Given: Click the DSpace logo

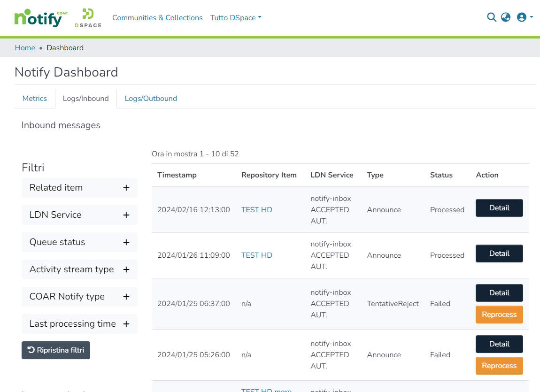Looking at the screenshot, I should [88, 18].
